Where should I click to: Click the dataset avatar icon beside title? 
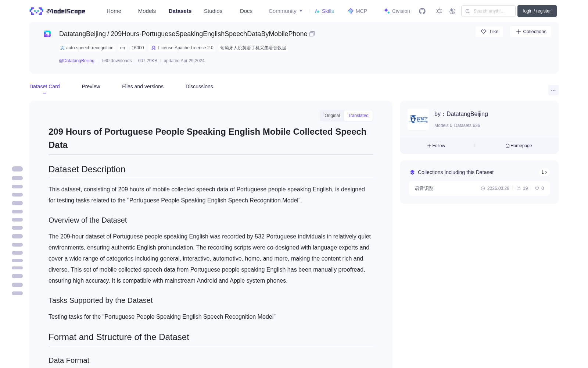click(47, 34)
